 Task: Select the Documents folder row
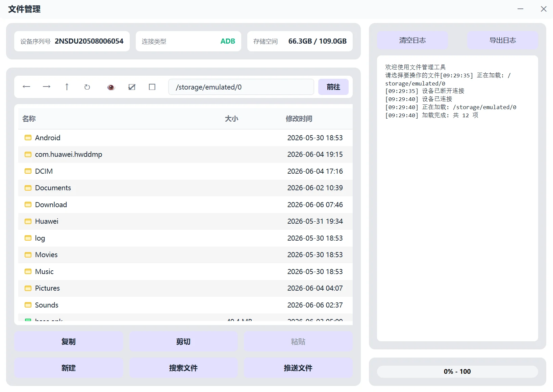coord(185,188)
